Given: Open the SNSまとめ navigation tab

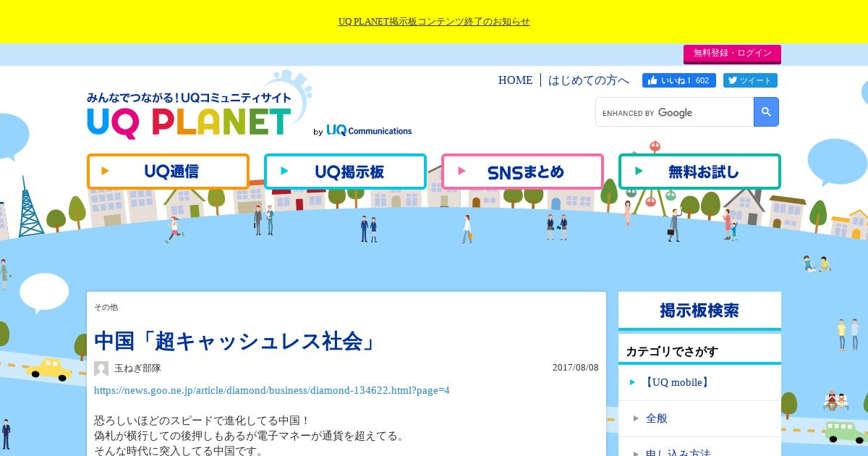Looking at the screenshot, I should (x=522, y=172).
